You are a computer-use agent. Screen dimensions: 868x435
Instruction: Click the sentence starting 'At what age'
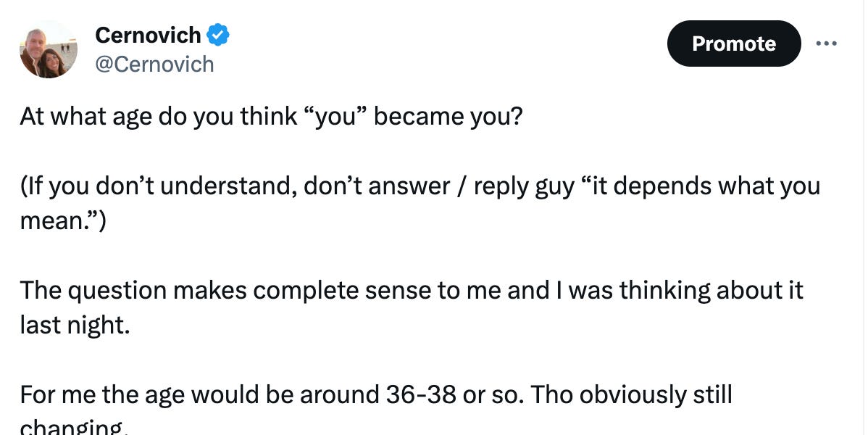[x=272, y=116]
